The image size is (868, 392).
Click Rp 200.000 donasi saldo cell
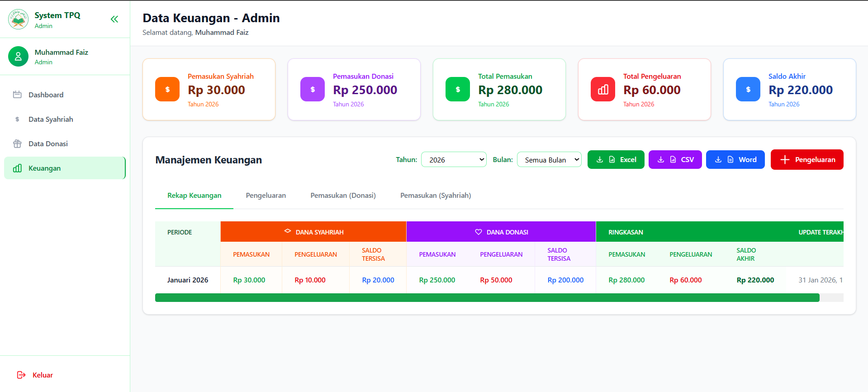coord(565,280)
